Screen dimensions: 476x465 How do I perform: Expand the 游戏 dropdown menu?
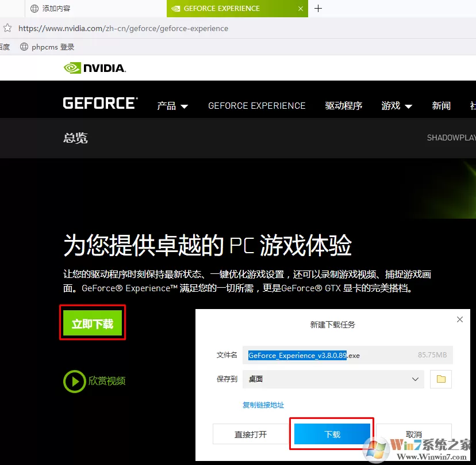(x=397, y=106)
